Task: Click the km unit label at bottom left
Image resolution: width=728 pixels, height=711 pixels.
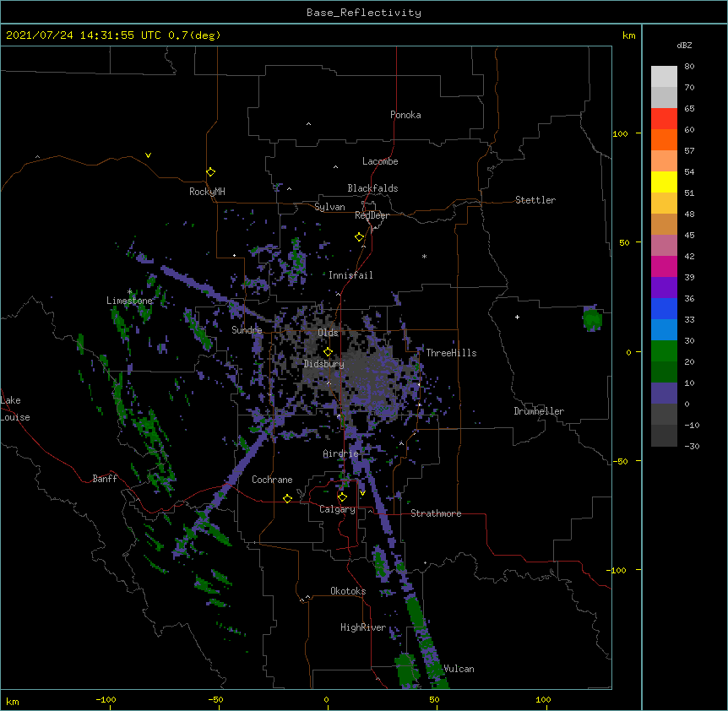Action: [13, 701]
